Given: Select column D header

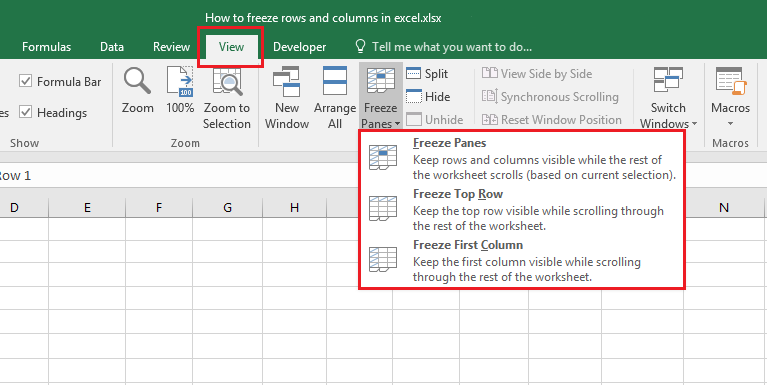Looking at the screenshot, I should coord(24,207).
